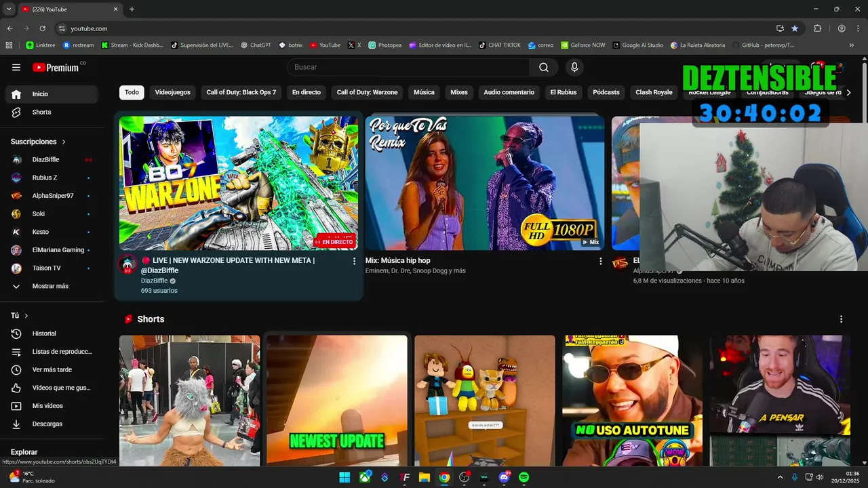This screenshot has width=868, height=488.
Task: Select the Audio comentario chip
Action: [509, 92]
